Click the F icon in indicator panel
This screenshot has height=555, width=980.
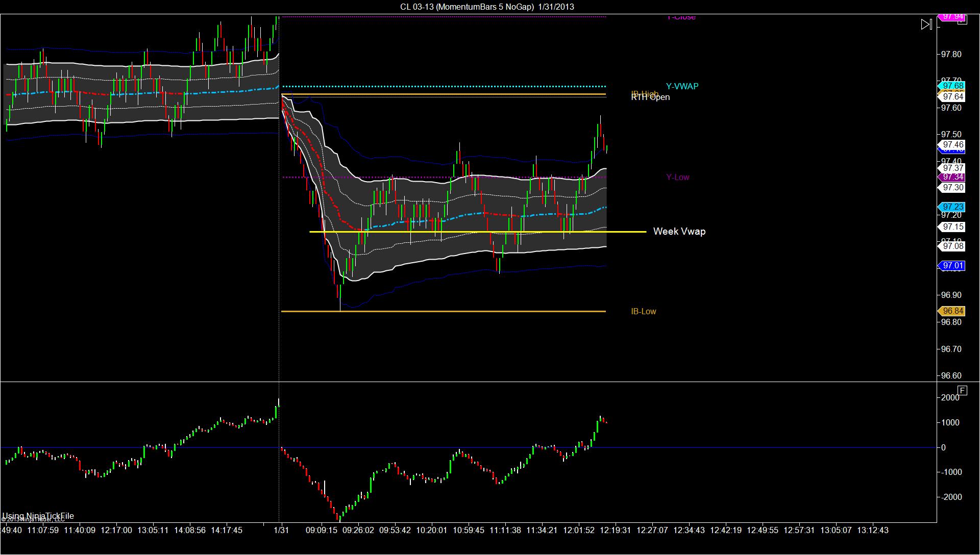[962, 391]
